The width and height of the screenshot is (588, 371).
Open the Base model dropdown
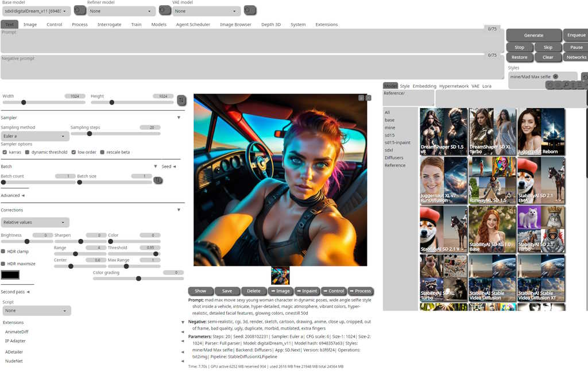36,11
